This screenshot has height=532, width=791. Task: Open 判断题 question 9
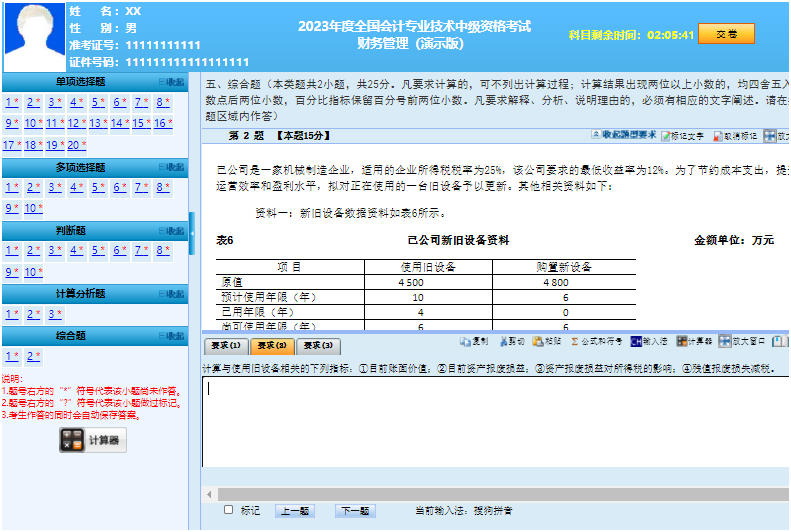point(12,272)
